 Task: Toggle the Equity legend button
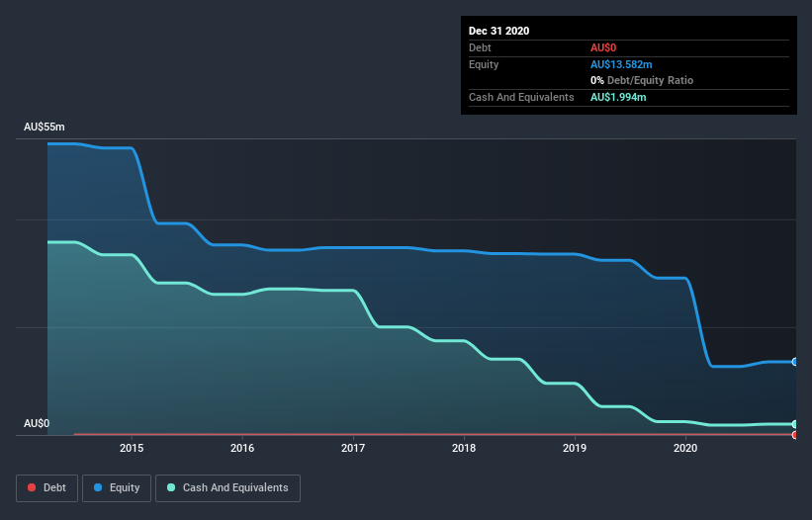point(117,488)
